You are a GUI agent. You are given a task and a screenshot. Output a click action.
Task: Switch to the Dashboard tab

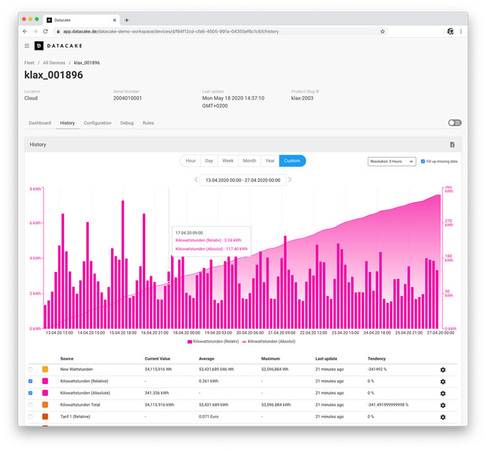click(x=40, y=123)
